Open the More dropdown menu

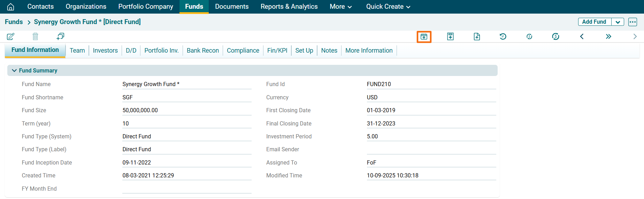pos(340,7)
